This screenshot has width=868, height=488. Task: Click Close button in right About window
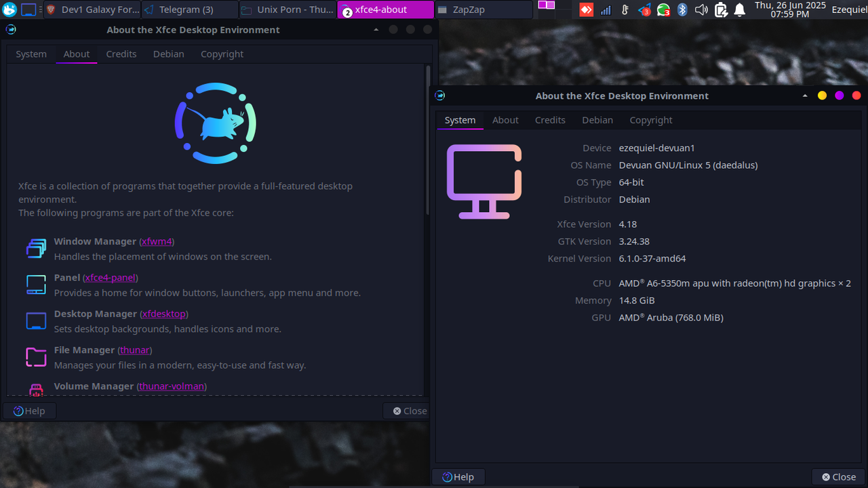coord(838,477)
